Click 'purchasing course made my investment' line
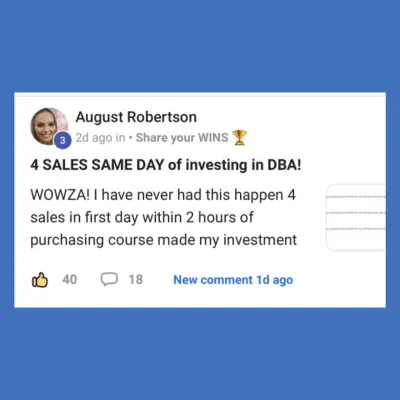Viewport: 400px width, 400px height. [x=163, y=240]
